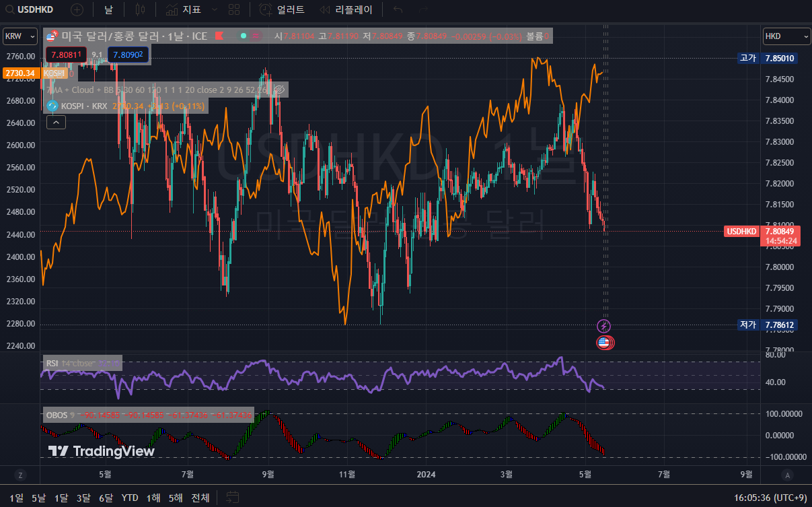Create an alert with 얼러트 button
The height and width of the screenshot is (507, 812).
click(x=282, y=9)
